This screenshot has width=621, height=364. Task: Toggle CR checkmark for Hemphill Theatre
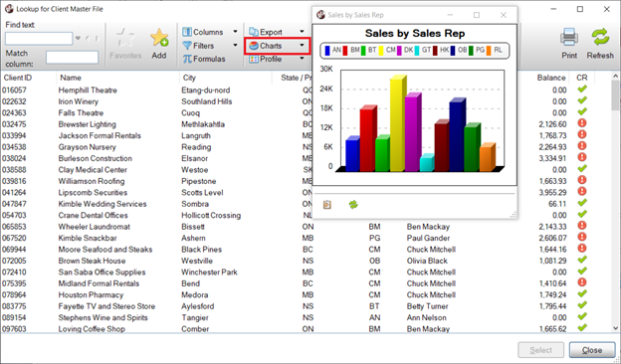[582, 90]
